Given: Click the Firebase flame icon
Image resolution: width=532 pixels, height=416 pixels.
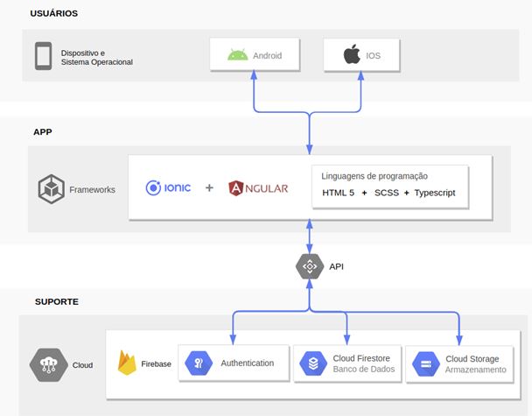Looking at the screenshot, I should [127, 363].
